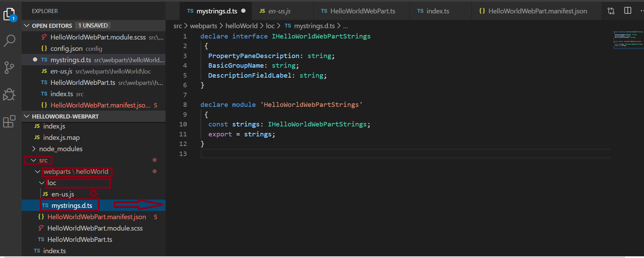644x258 pixels.
Task: Click src in the breadcrumb path
Action: pyautogui.click(x=178, y=26)
